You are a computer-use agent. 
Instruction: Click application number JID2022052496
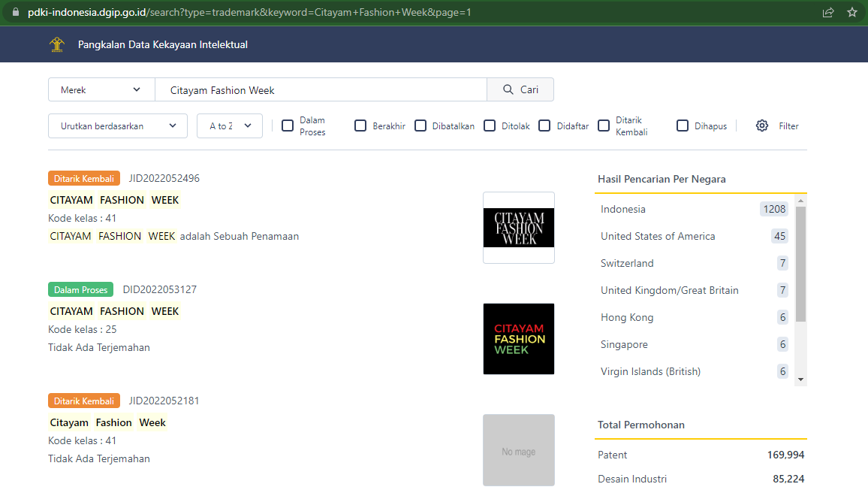coord(164,178)
